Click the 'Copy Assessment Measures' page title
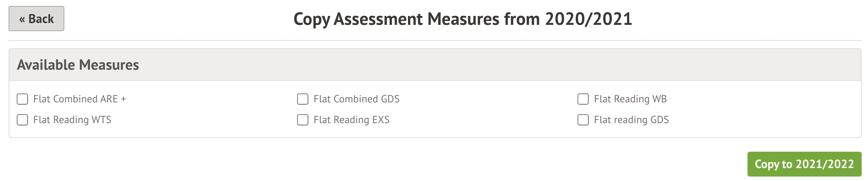Screen dimensions: 868x181 [x=396, y=19]
